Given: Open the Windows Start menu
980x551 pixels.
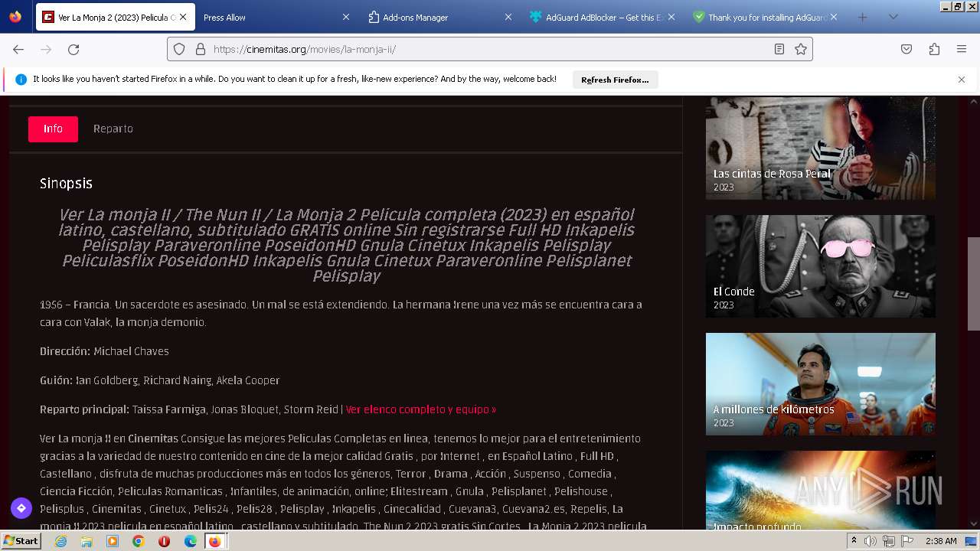Looking at the screenshot, I should click(x=21, y=541).
